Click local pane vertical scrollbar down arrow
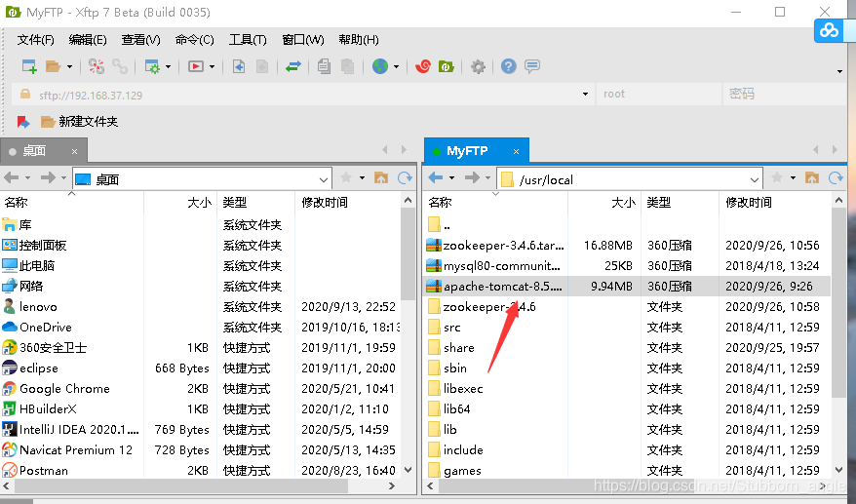 (x=408, y=470)
